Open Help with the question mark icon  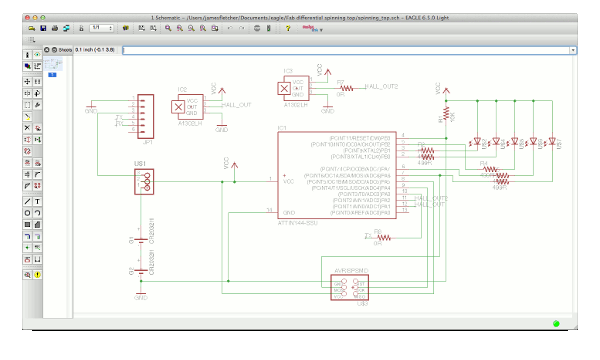coord(288,28)
